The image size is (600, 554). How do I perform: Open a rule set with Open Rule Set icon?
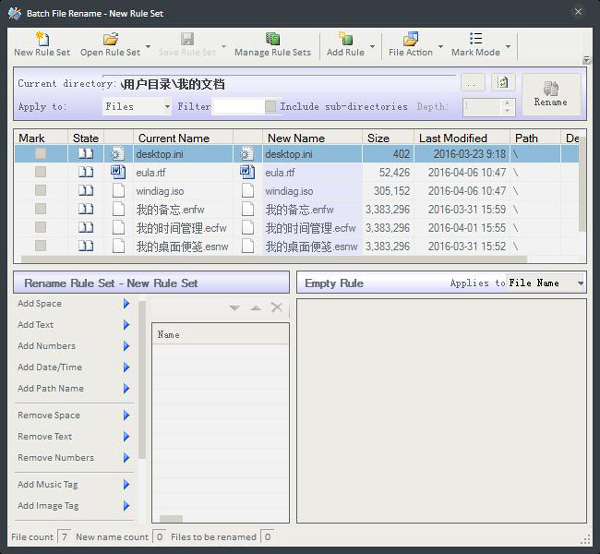tap(110, 39)
